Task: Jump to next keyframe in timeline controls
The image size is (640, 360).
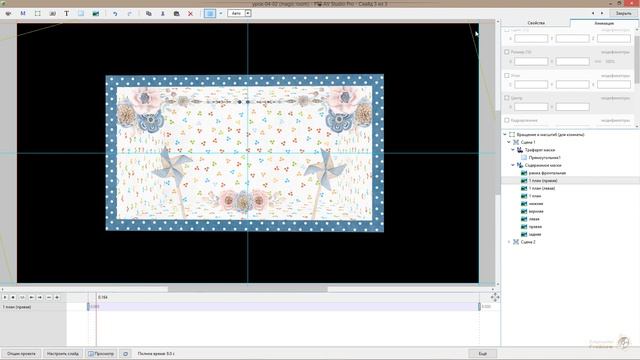Action: click(40, 298)
